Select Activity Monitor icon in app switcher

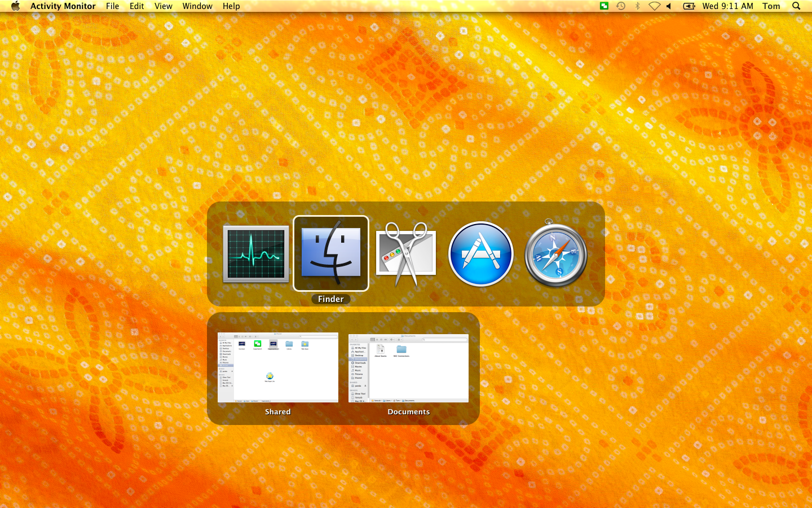tap(256, 254)
